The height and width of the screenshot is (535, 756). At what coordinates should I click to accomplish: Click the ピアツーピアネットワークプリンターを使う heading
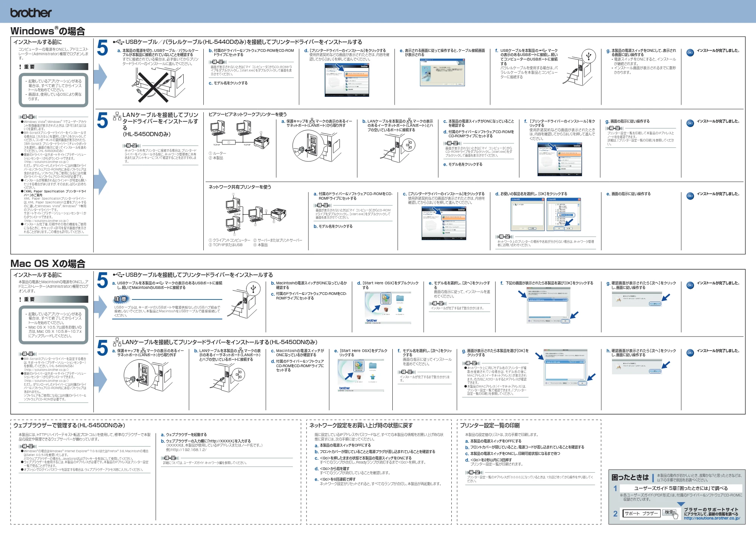(x=248, y=114)
